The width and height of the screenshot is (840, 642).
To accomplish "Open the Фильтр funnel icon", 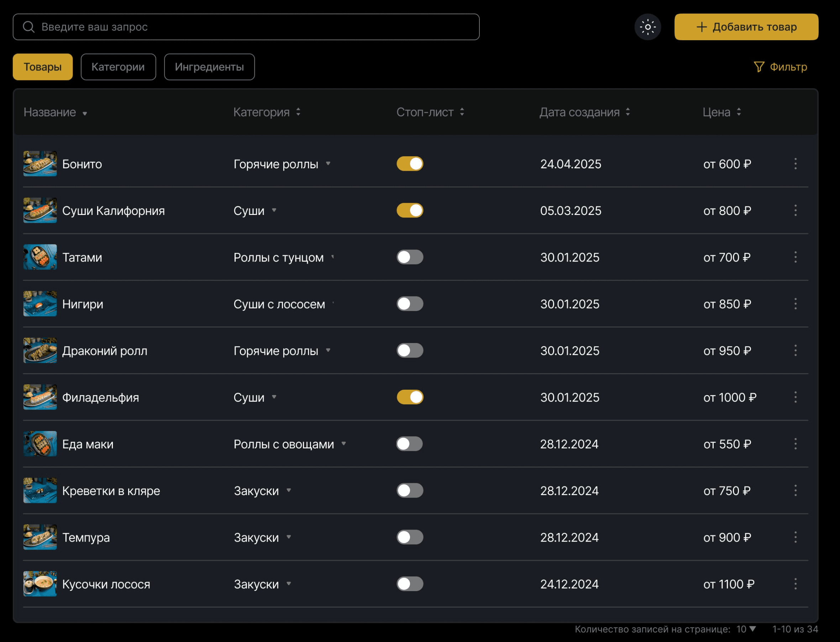I will tap(758, 67).
